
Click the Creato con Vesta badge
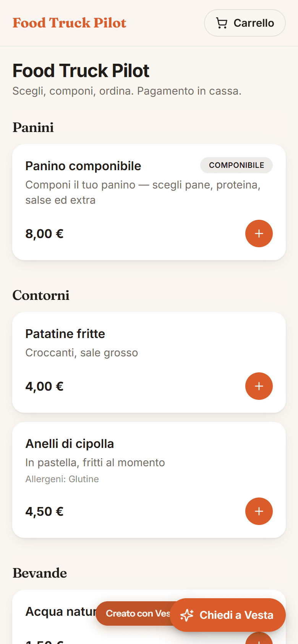coord(134,613)
